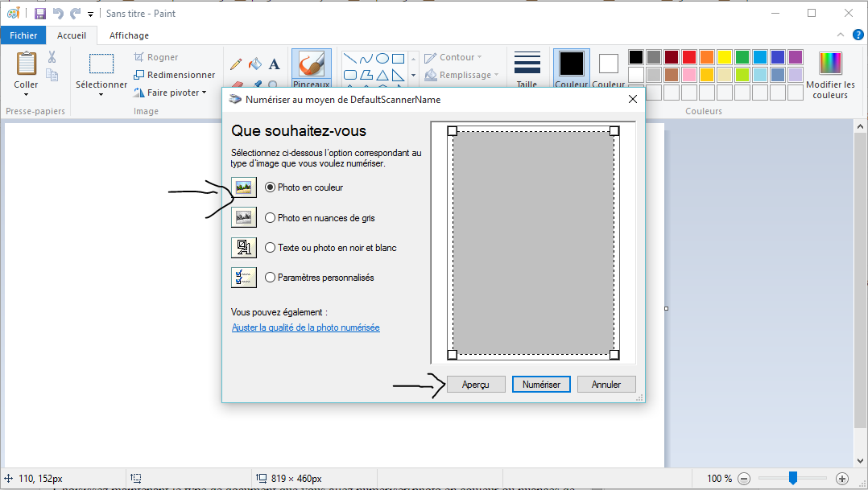Screen dimensions: 868x490
Task: Select the Fill bucket tool
Action: 255,64
